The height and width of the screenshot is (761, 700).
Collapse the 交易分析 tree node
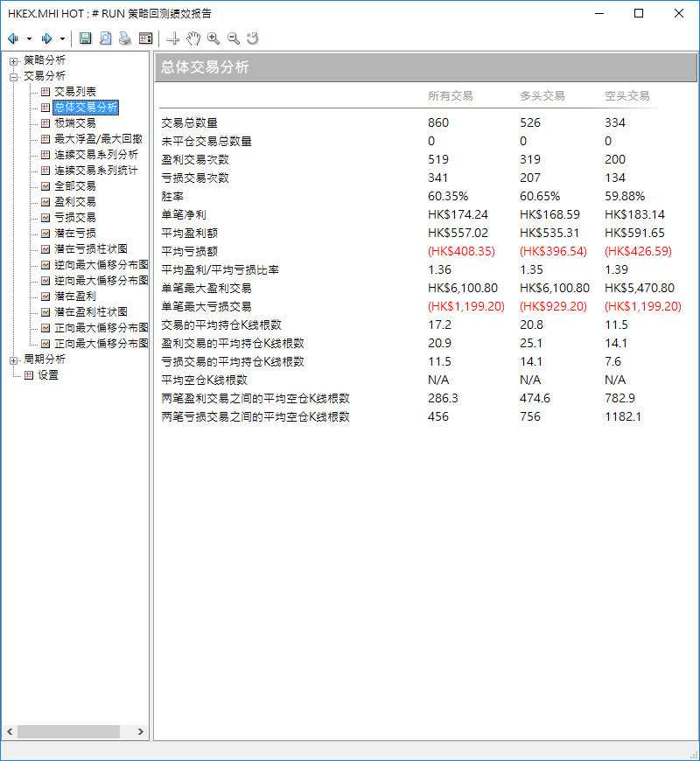click(14, 77)
